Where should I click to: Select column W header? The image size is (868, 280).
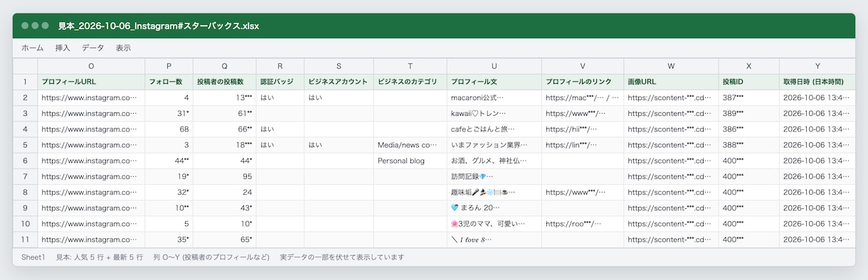click(671, 66)
